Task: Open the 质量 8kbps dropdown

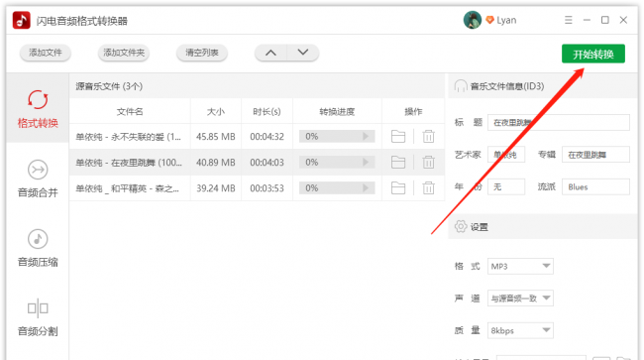Action: coord(520,330)
